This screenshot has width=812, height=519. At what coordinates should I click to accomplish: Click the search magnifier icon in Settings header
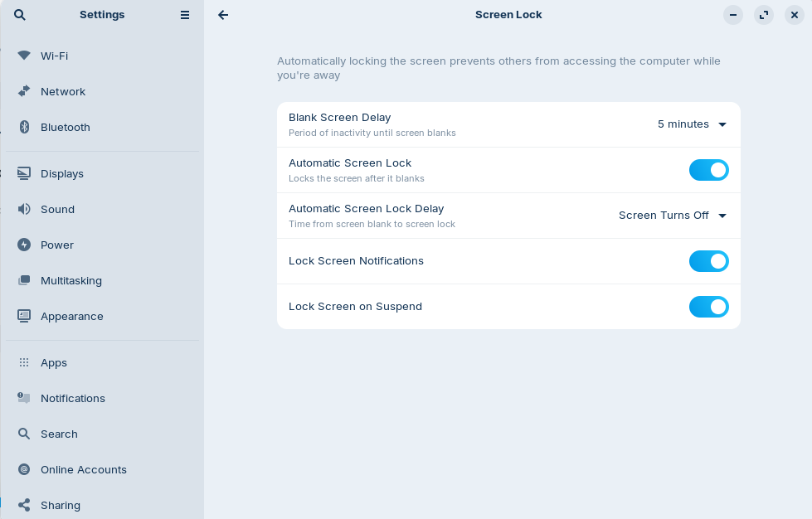pyautogui.click(x=20, y=15)
